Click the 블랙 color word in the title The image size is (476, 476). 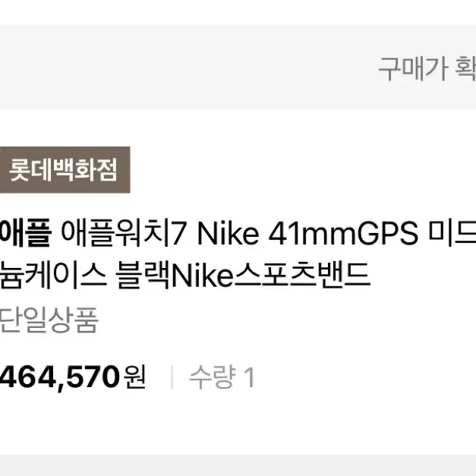[x=143, y=275]
